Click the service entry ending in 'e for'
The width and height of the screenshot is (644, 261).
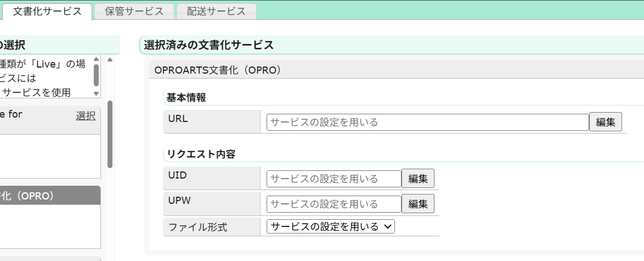click(x=10, y=114)
